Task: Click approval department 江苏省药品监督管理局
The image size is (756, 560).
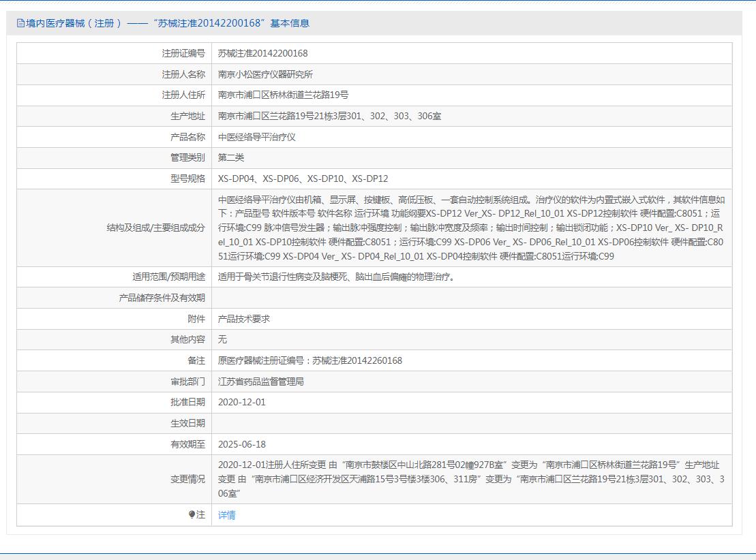Action: [260, 382]
